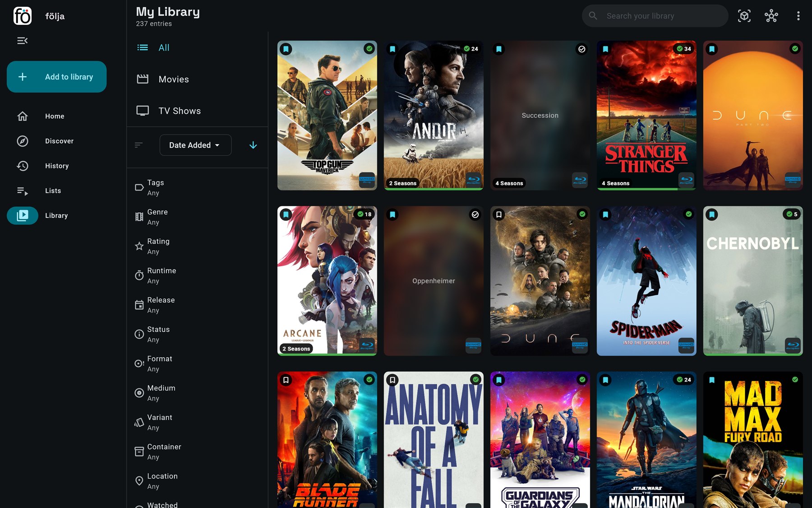Viewport: 812px width, 508px height.
Task: Expand the Variant filter
Action: pos(197,422)
